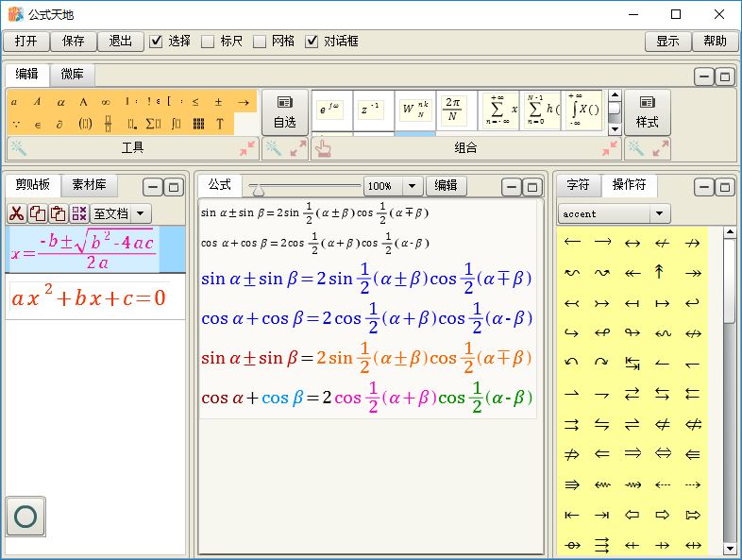The height and width of the screenshot is (560, 742).
Task: Open the accent category dropdown
Action: pyautogui.click(x=660, y=214)
